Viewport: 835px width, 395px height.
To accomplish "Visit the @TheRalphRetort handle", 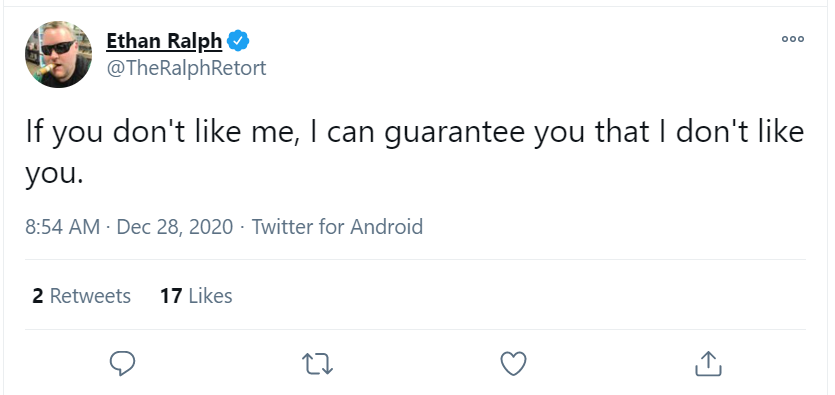I will (186, 68).
